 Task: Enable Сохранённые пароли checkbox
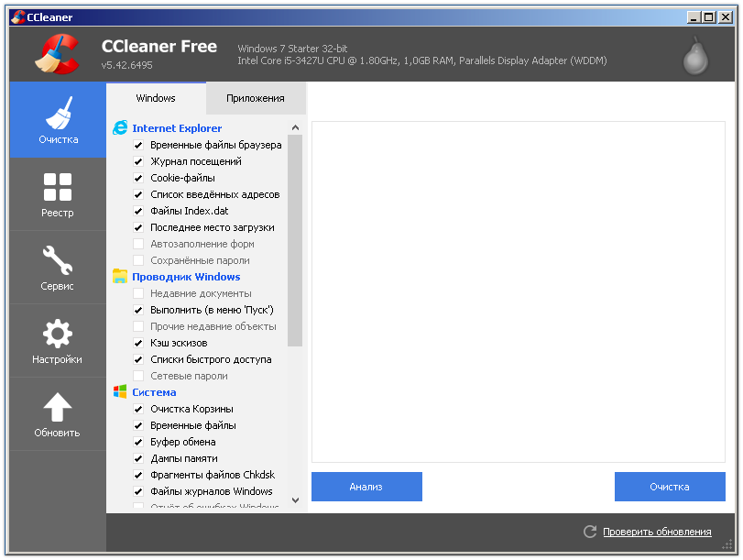(x=138, y=260)
